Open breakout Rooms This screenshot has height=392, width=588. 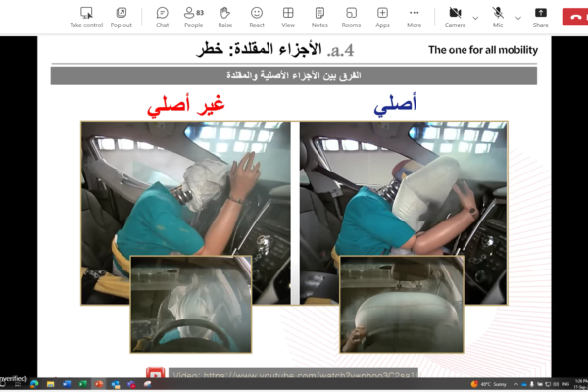click(351, 16)
